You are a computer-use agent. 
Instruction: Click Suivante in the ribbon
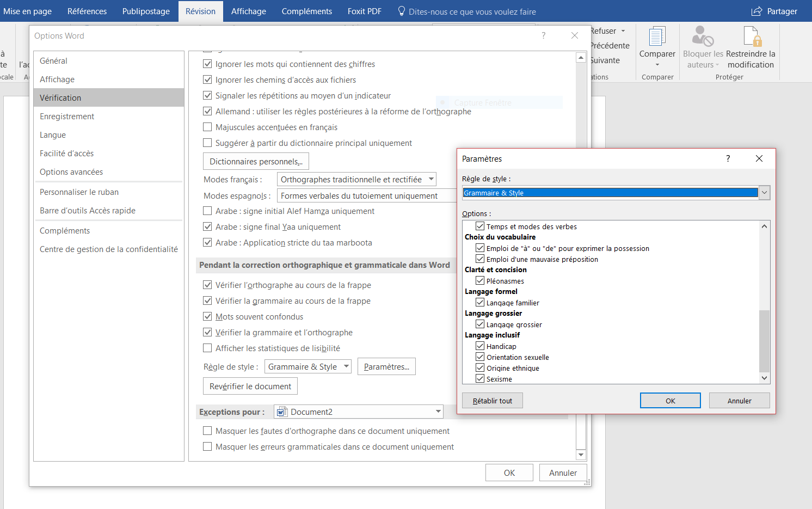click(x=605, y=60)
